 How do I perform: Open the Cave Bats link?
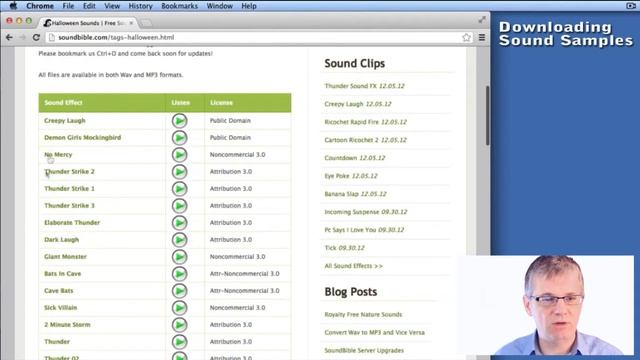coord(59,291)
